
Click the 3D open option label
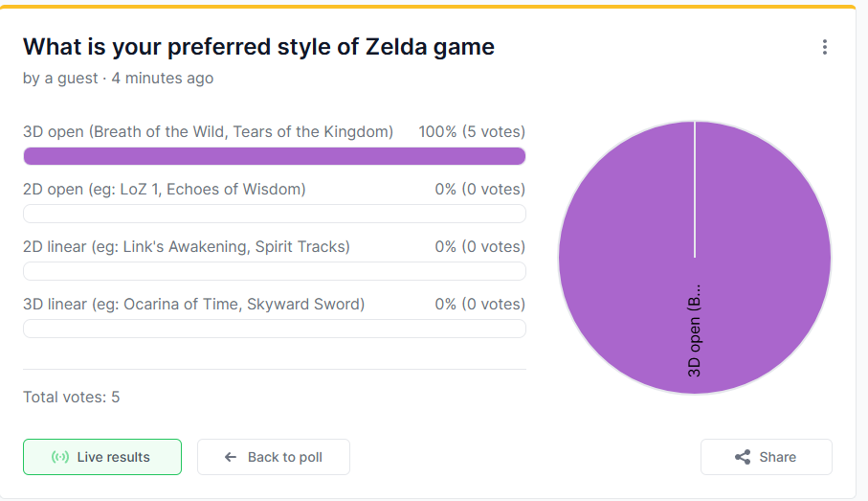coord(208,132)
